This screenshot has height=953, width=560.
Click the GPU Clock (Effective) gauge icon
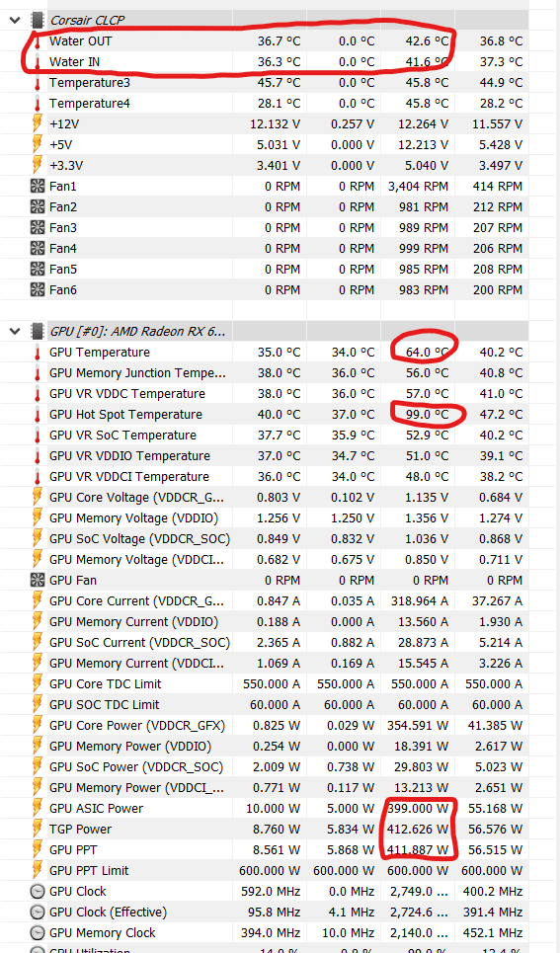click(38, 912)
